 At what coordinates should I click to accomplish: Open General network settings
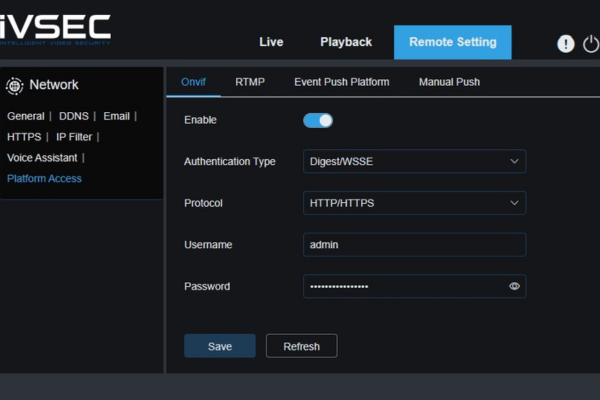tap(26, 116)
